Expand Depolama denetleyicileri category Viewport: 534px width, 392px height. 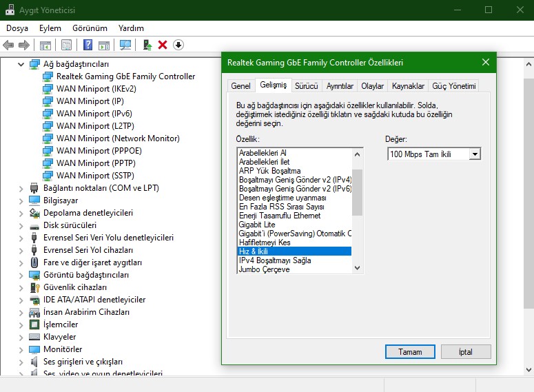pos(21,213)
